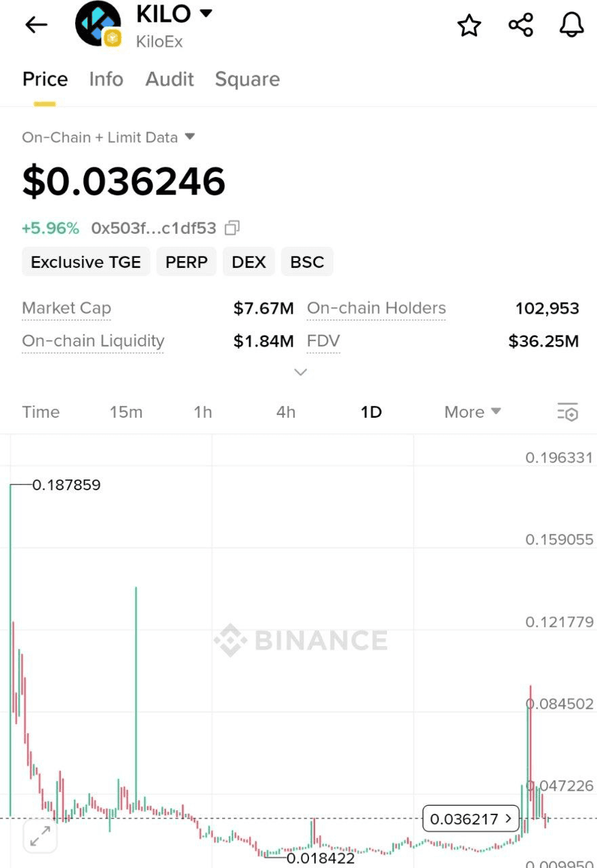Add KILO to favorites with star icon
The image size is (597, 868).
click(469, 26)
